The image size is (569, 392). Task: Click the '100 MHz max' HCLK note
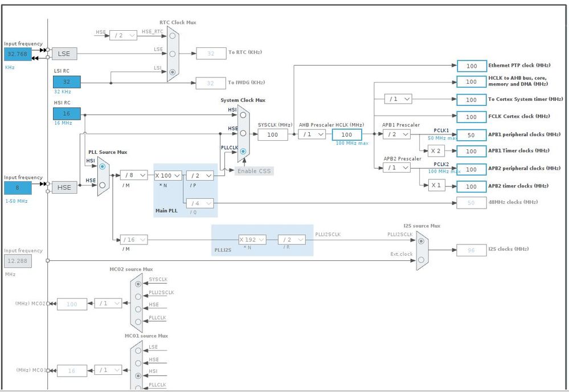(x=351, y=144)
